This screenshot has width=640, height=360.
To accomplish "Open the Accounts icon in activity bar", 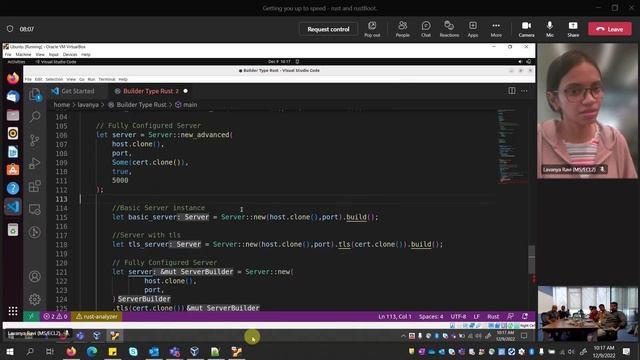I will pos(35,276).
